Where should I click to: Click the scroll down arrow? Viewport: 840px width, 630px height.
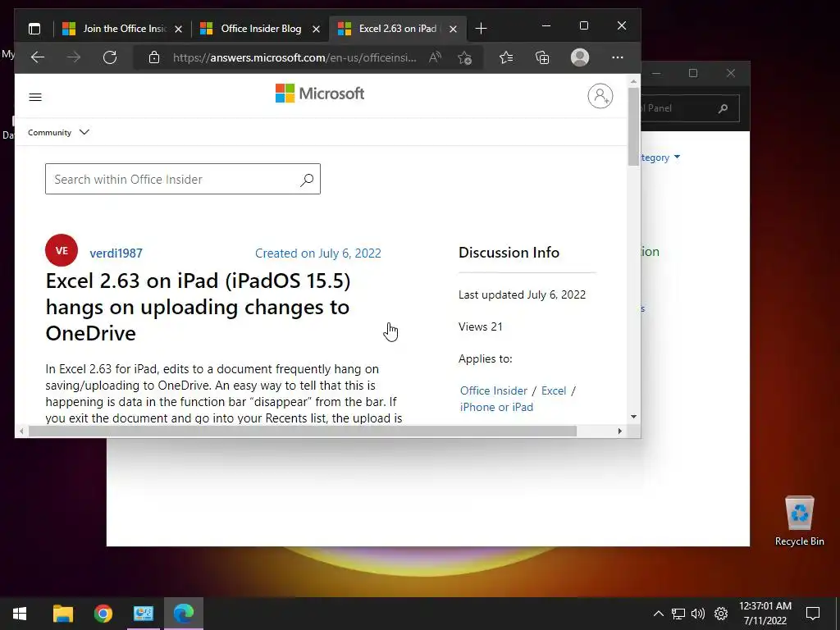634,417
